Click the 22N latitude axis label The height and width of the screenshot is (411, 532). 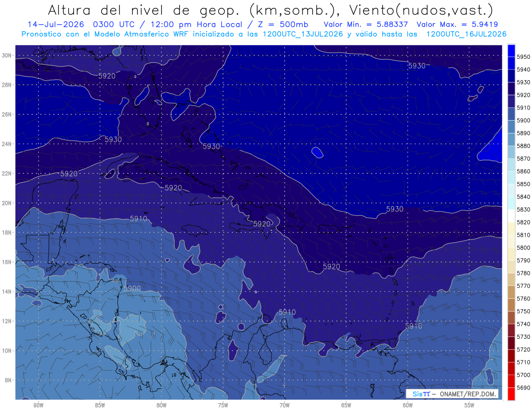coord(6,173)
